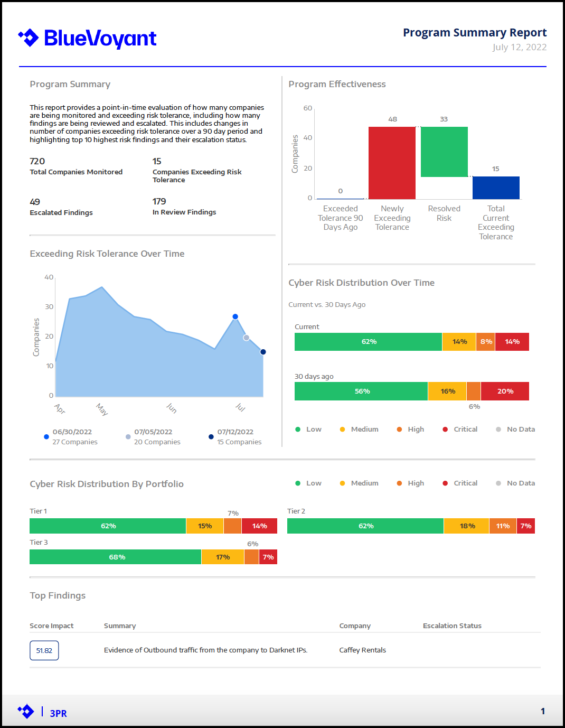Select the dark 07/12/2022 endpoint on area chart

pos(263,352)
